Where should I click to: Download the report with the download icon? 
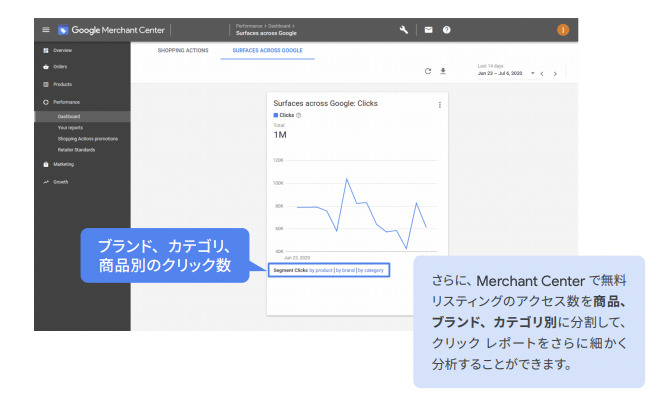pyautogui.click(x=443, y=71)
